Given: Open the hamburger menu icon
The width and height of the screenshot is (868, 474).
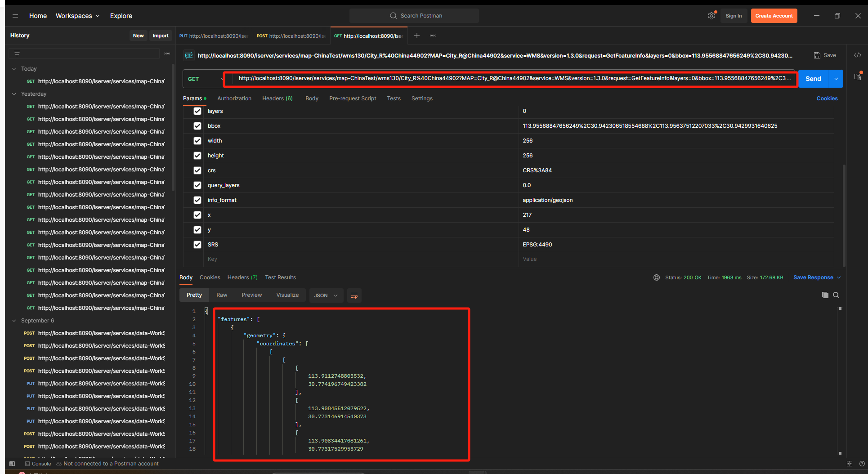Looking at the screenshot, I should [15, 16].
